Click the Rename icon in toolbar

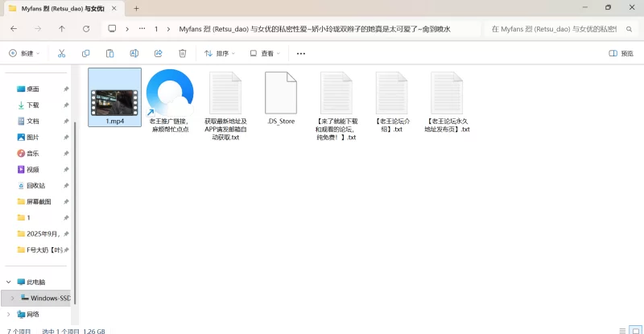pyautogui.click(x=134, y=53)
